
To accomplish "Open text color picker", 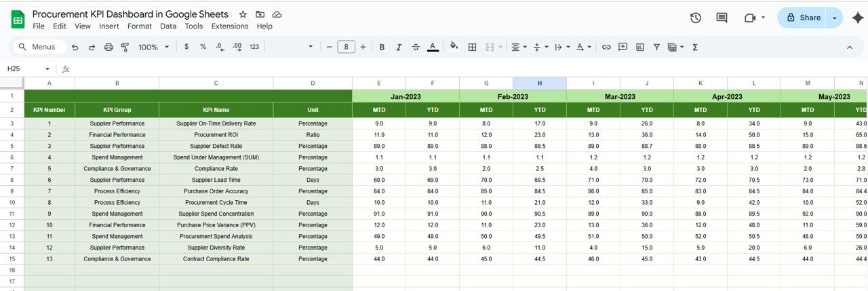I will (x=433, y=47).
